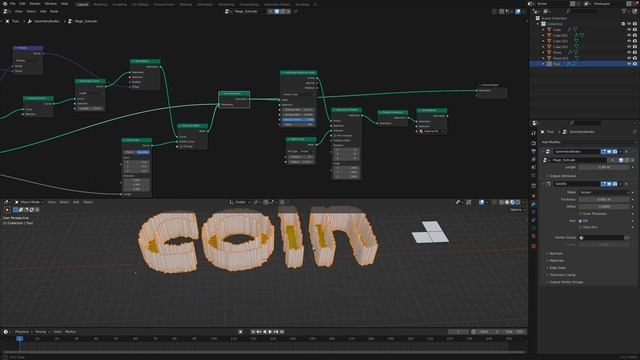Open Global transform orientation dropdown
This screenshot has height=360, width=640.
[x=240, y=202]
